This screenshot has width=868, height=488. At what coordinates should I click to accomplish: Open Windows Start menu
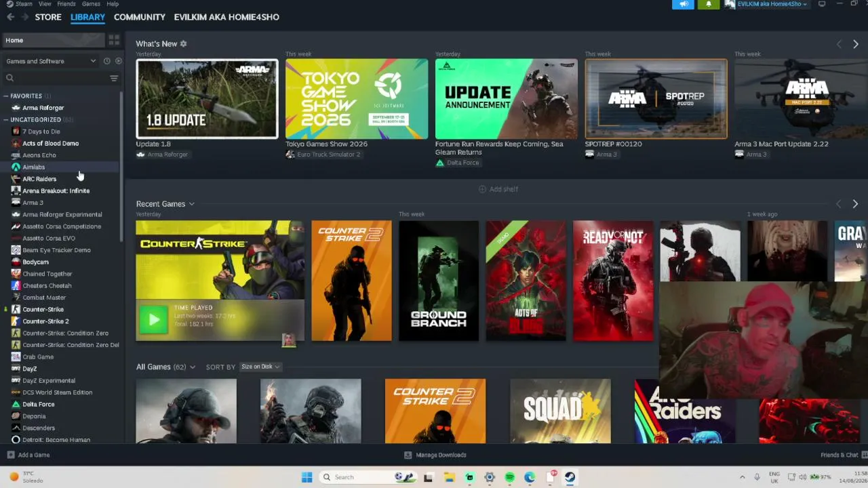coord(307,477)
